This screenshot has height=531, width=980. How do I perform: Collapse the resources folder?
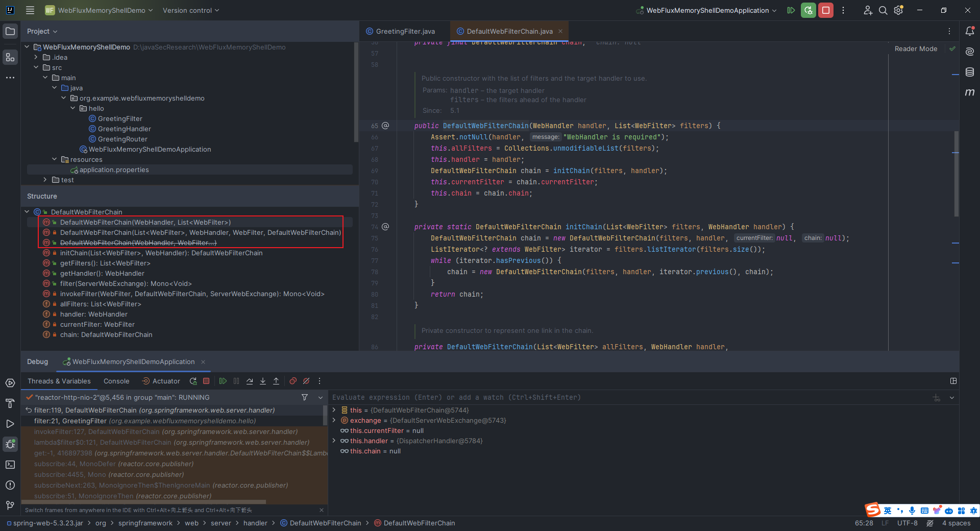click(55, 159)
